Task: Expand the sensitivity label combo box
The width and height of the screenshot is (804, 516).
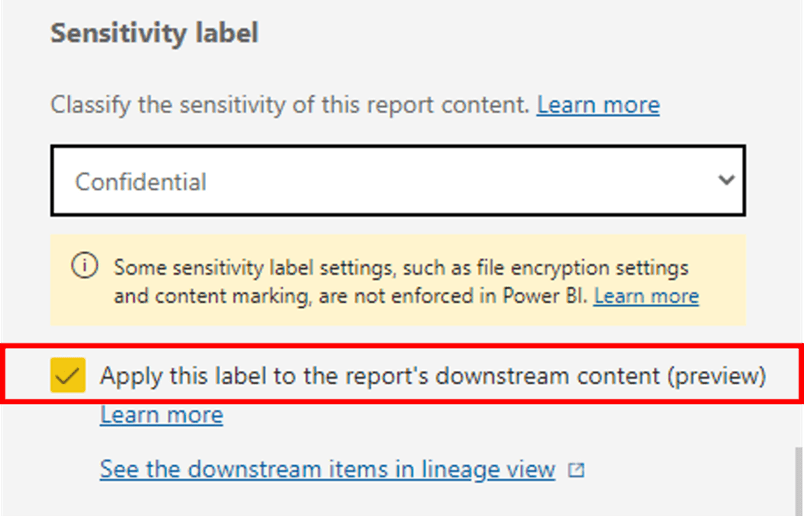Action: (398, 181)
